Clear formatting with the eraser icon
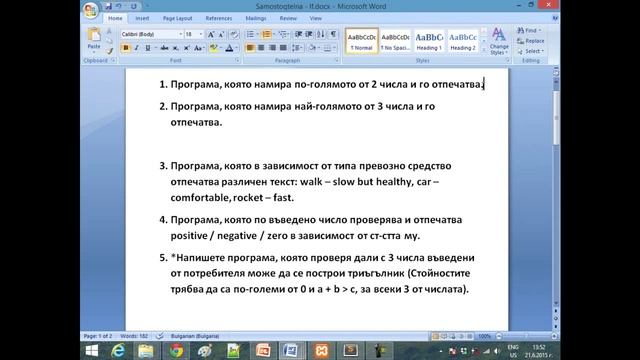 (234, 34)
